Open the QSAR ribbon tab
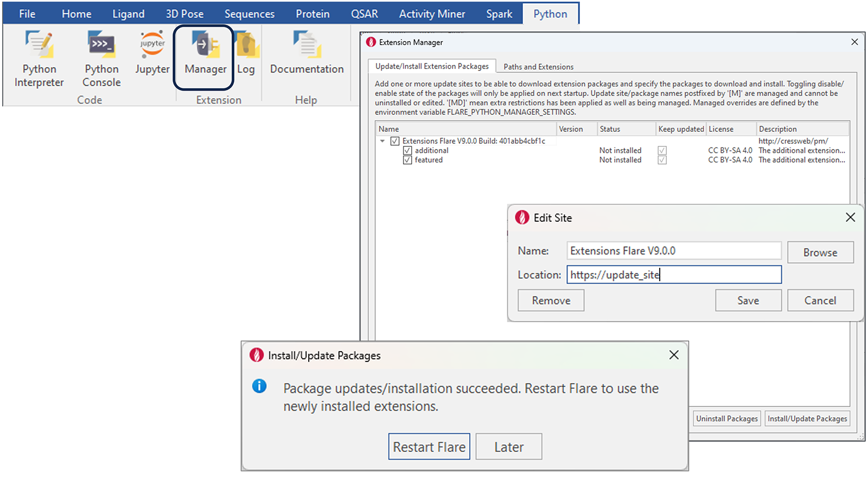 pyautogui.click(x=365, y=14)
